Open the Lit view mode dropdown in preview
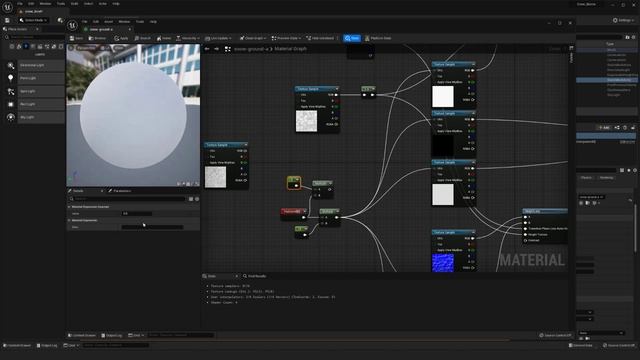The width and height of the screenshot is (640, 360). [x=106, y=48]
